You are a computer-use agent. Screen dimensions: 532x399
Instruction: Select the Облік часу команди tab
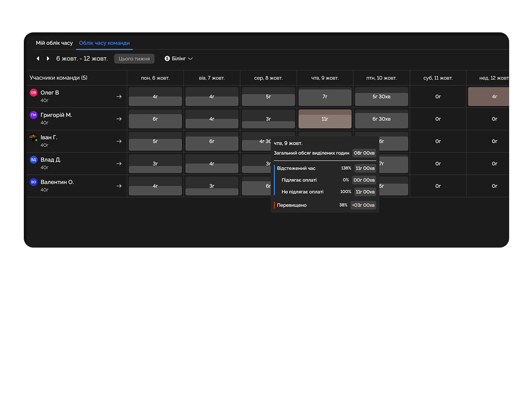(x=104, y=43)
